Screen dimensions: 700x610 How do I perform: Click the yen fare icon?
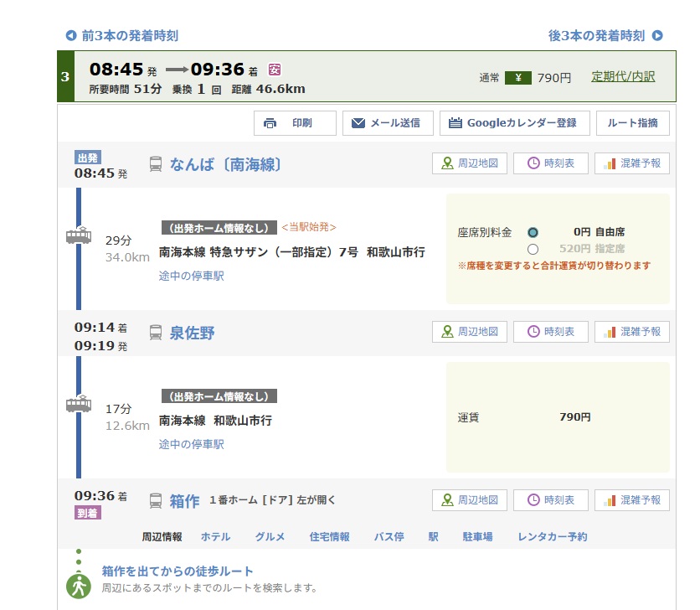tap(517, 78)
